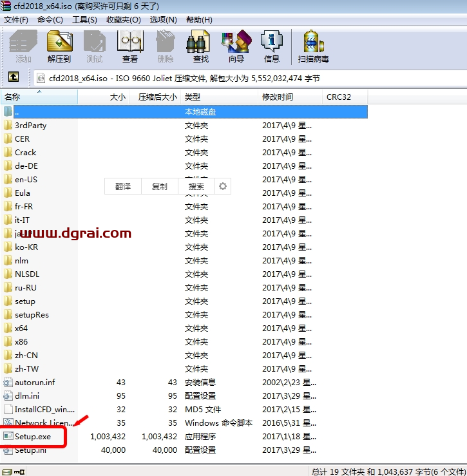Image resolution: width=467 pixels, height=476 pixels.
Task: Select the 3rdParty folder icon
Action: pos(8,125)
